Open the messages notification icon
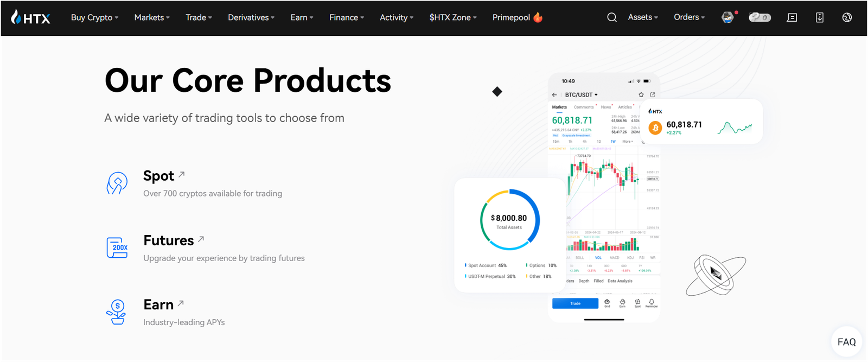 [x=792, y=17]
